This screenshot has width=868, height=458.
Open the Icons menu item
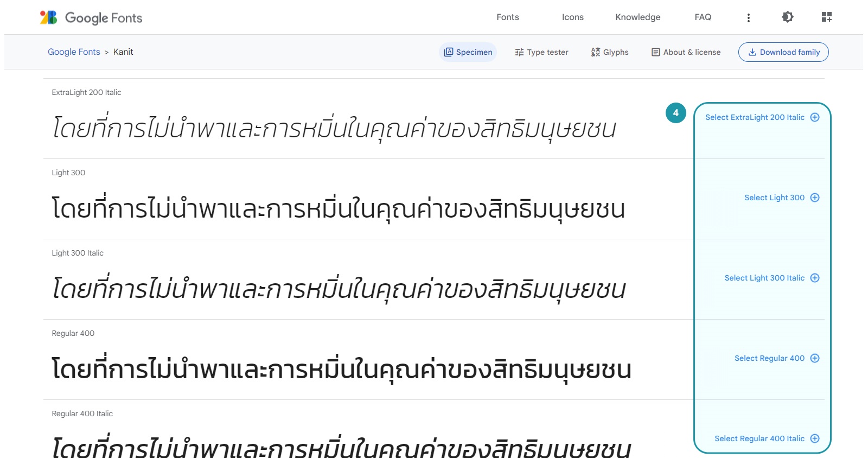pyautogui.click(x=573, y=17)
